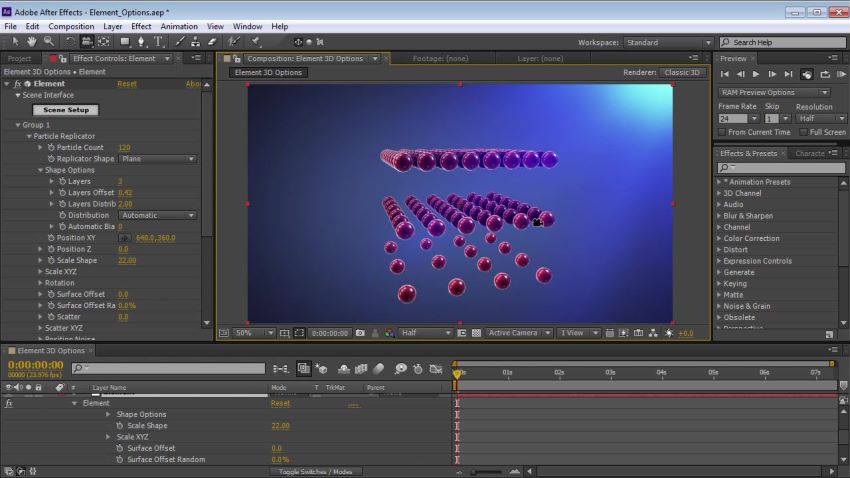Select the Zoom magnifier tool
The image size is (850, 478).
[x=49, y=42]
